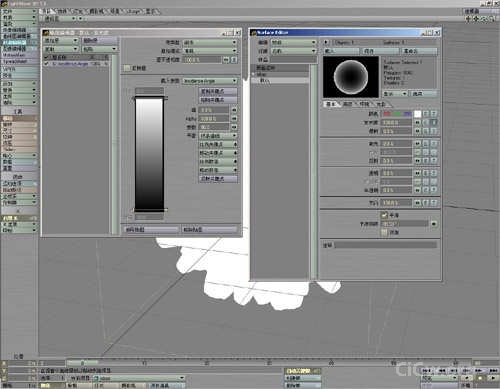Open Luminosity texture (T) in Surface Editor
The height and width of the screenshot is (389, 500).
[x=434, y=122]
